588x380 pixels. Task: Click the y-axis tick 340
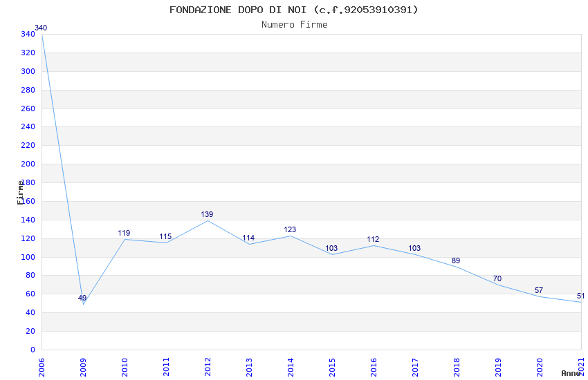28,34
